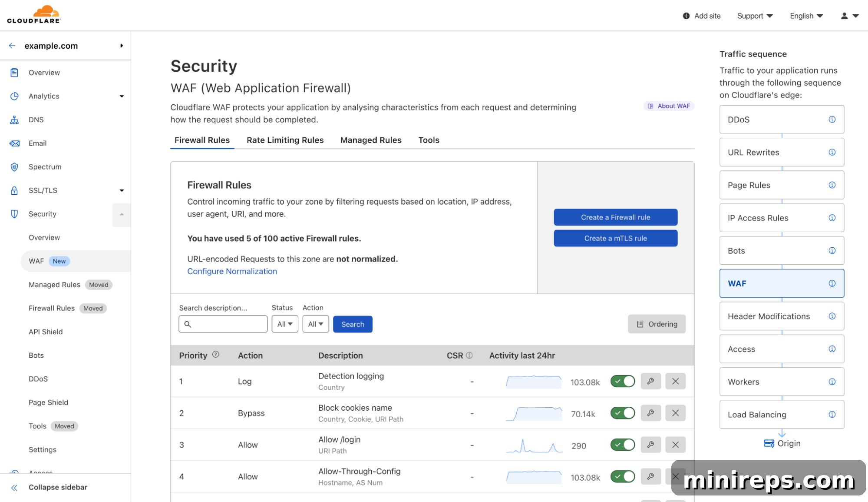This screenshot has height=502, width=868.
Task: Edit the Detection logging rule with wrench
Action: coord(650,381)
